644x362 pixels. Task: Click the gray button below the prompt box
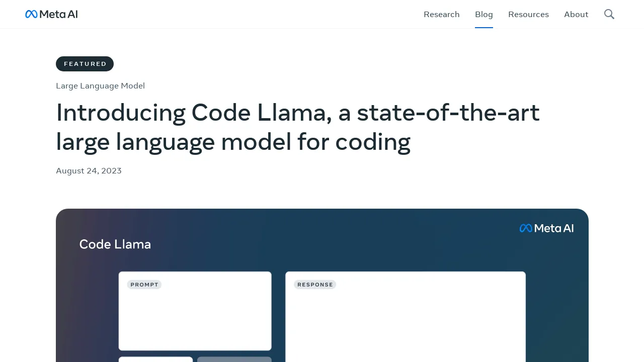pos(234,359)
